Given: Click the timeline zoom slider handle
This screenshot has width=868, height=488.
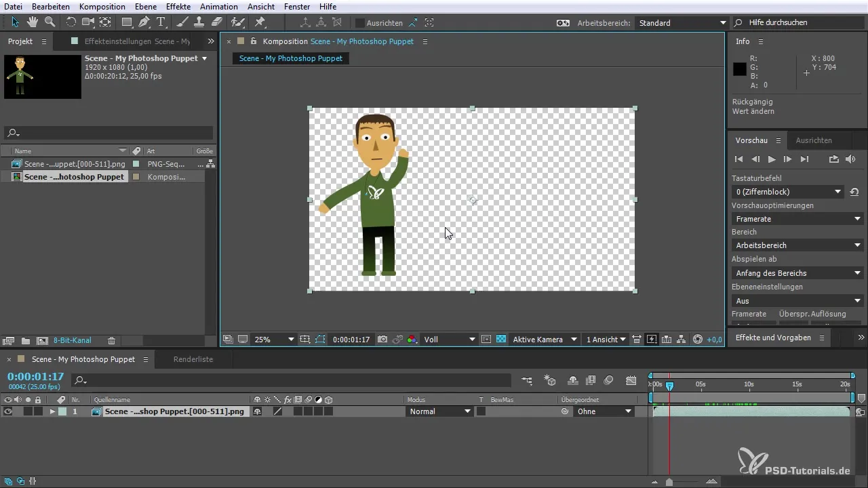Looking at the screenshot, I should [x=669, y=482].
